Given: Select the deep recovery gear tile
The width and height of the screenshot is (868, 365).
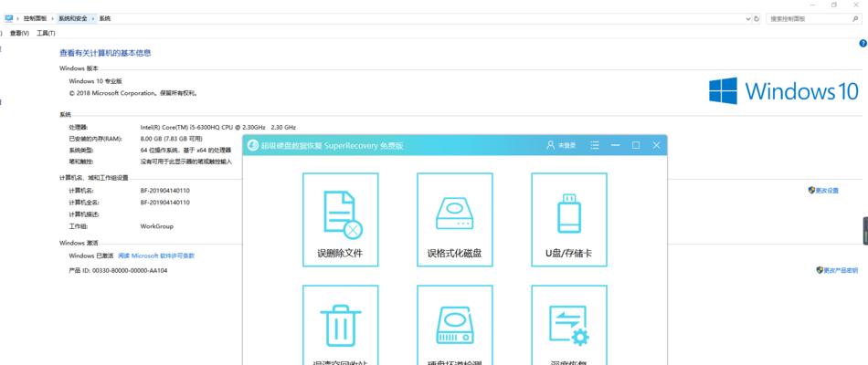Looking at the screenshot, I should pyautogui.click(x=569, y=325).
